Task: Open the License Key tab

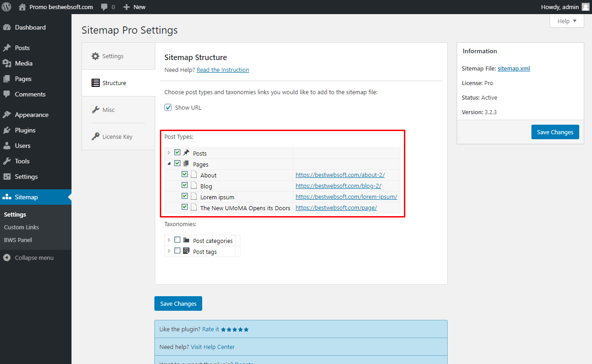Action: click(x=118, y=136)
